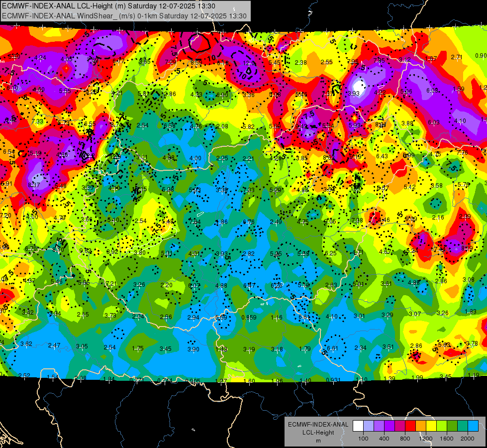Click the legend unit label 'm'
Screen dimensions: 487x448
pyautogui.click(x=318, y=441)
